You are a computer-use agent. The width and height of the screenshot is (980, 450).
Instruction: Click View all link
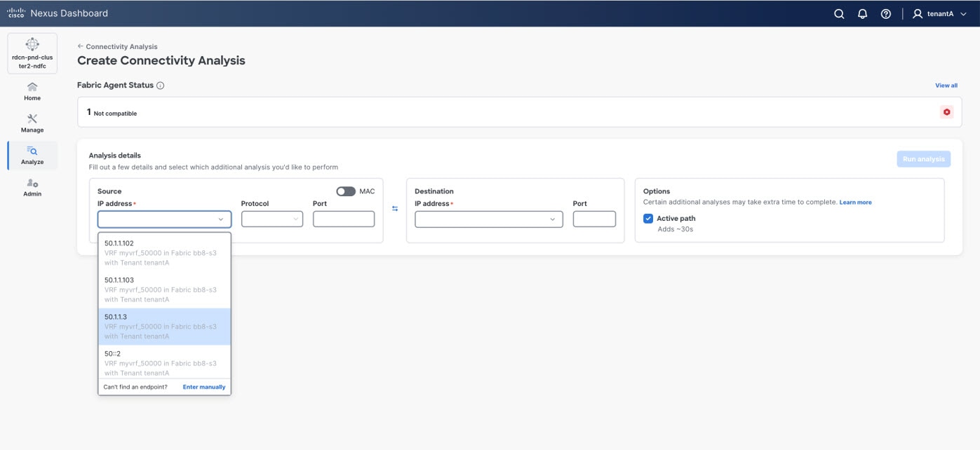[946, 86]
